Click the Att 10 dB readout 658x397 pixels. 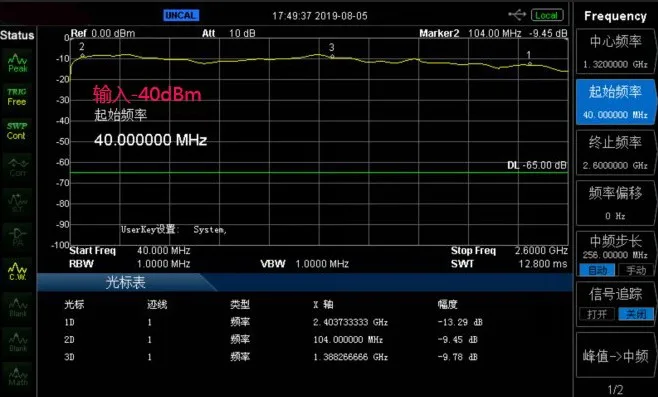(x=229, y=33)
